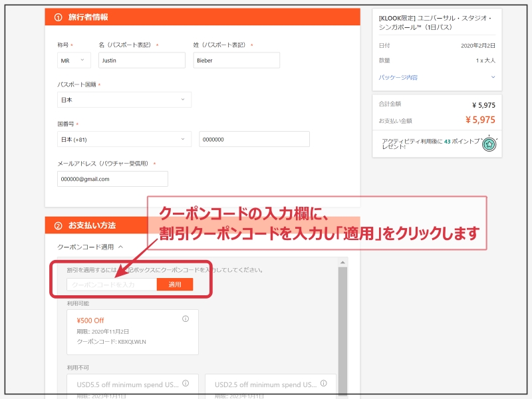Select the ¥500 Off coupon card

(x=132, y=332)
